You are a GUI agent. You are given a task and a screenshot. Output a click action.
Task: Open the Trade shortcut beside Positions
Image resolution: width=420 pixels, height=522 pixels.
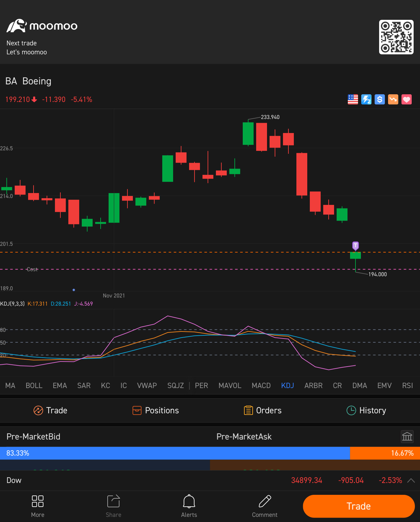click(50, 410)
